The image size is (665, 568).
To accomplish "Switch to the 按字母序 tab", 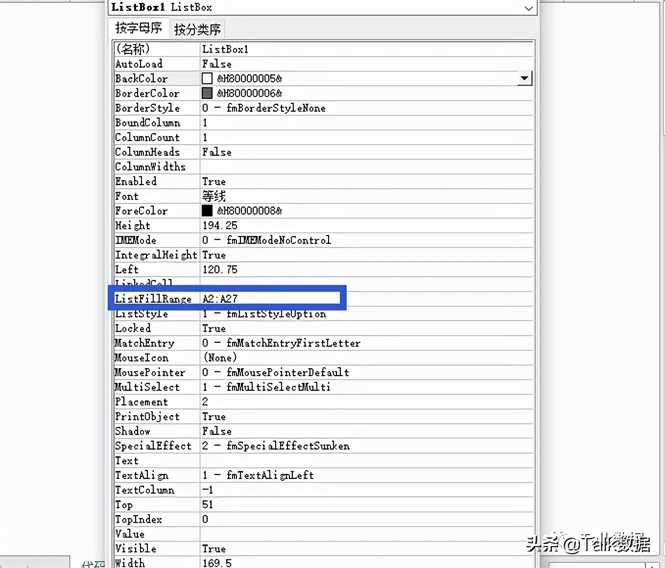I will click(139, 29).
